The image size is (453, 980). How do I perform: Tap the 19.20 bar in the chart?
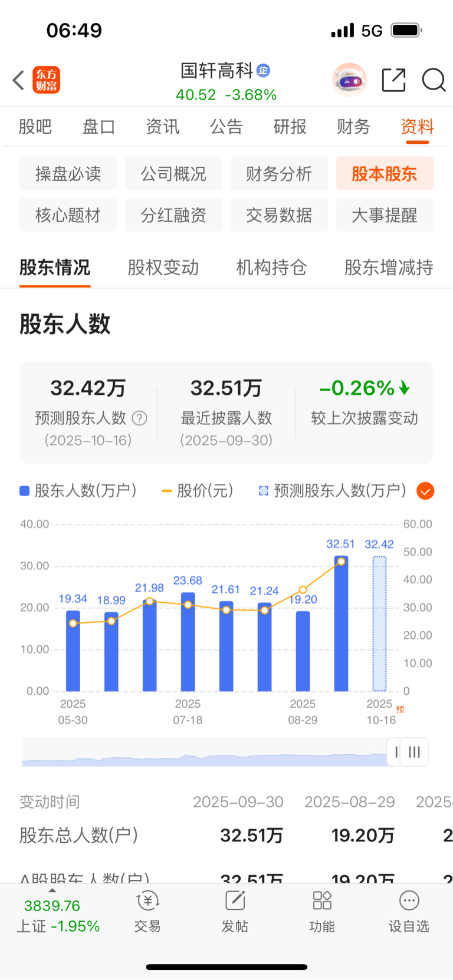coord(303,651)
